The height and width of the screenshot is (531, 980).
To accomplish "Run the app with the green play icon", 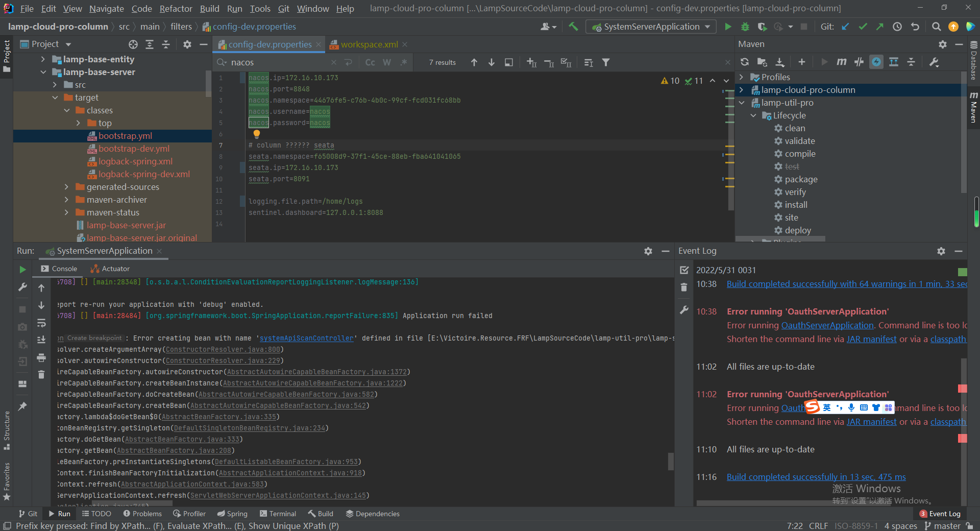I will pos(728,27).
